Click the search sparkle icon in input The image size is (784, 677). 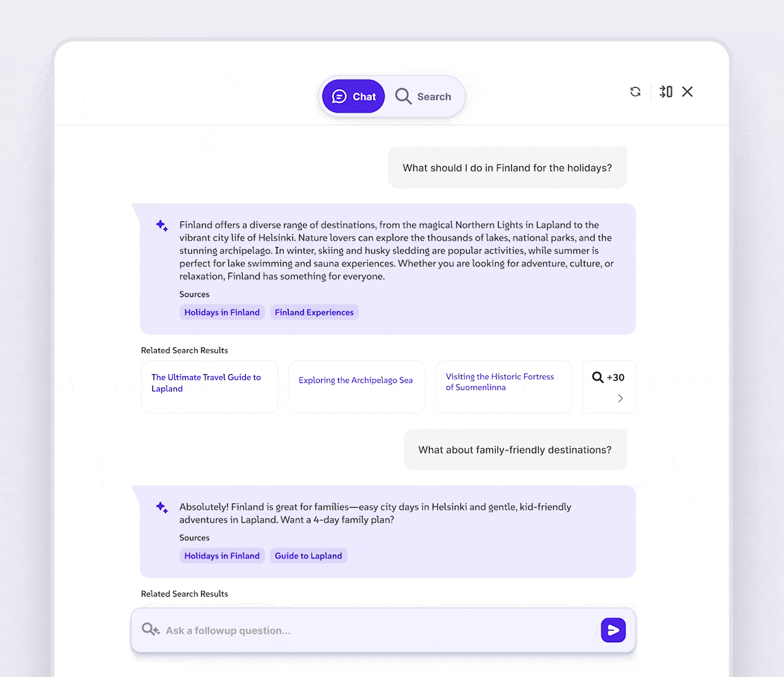point(151,629)
